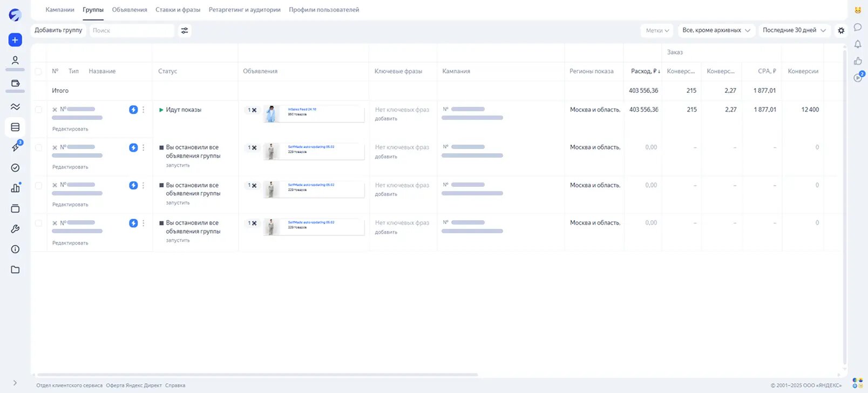Open the wrench tools icon

(15, 229)
